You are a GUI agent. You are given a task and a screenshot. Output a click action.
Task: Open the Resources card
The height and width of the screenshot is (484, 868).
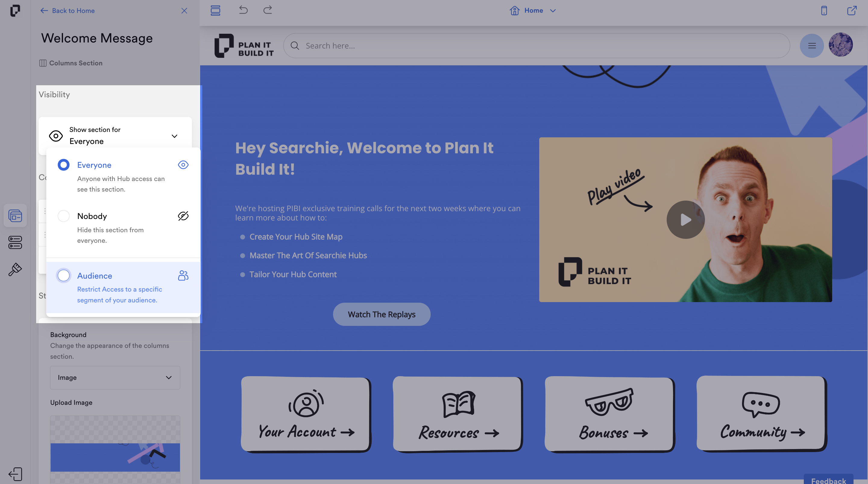point(458,414)
